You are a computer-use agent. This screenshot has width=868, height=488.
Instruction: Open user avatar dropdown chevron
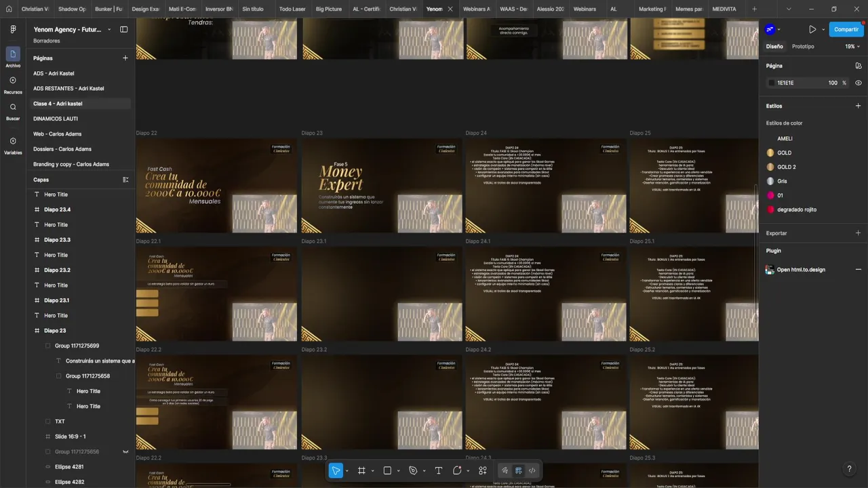(778, 30)
